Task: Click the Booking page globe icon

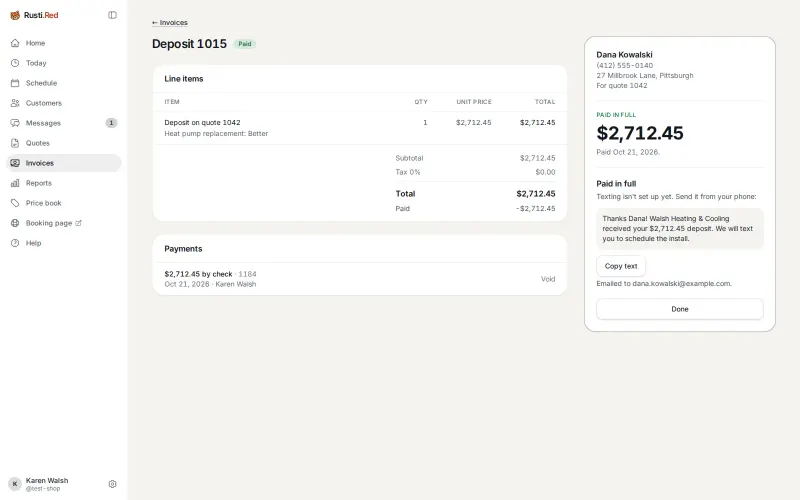Action: [x=15, y=223]
